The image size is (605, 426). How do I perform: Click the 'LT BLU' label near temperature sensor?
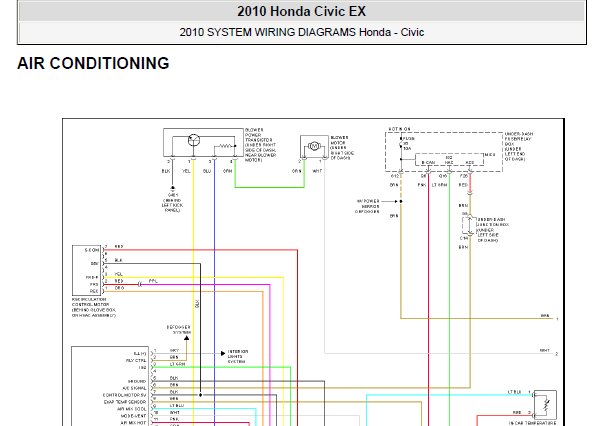pos(514,392)
